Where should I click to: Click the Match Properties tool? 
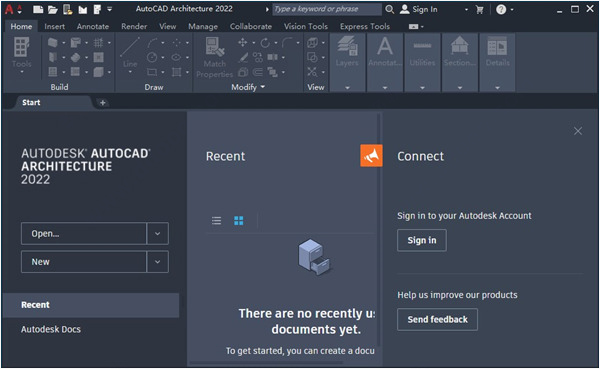214,57
